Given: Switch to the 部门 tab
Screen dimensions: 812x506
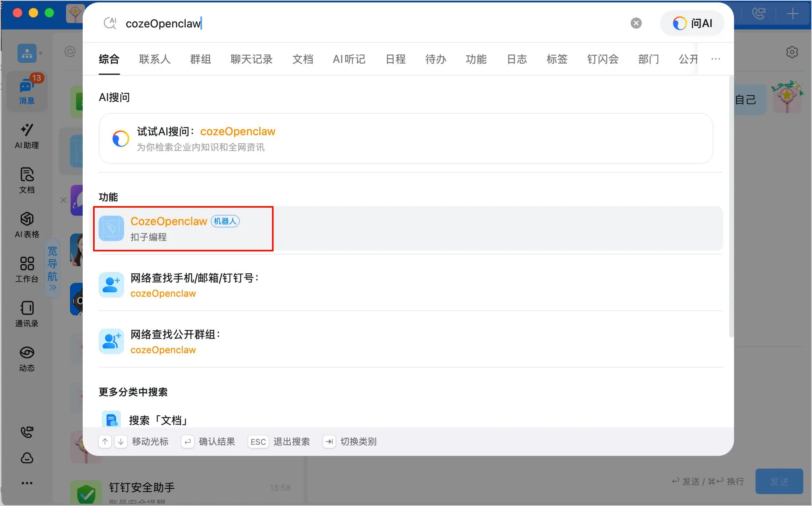Looking at the screenshot, I should (649, 59).
